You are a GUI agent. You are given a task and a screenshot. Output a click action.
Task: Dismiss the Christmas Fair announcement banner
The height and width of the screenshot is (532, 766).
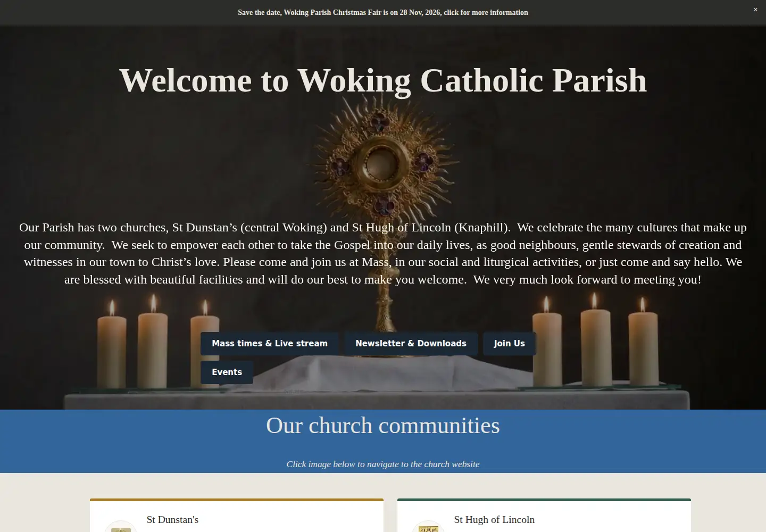pyautogui.click(x=755, y=10)
